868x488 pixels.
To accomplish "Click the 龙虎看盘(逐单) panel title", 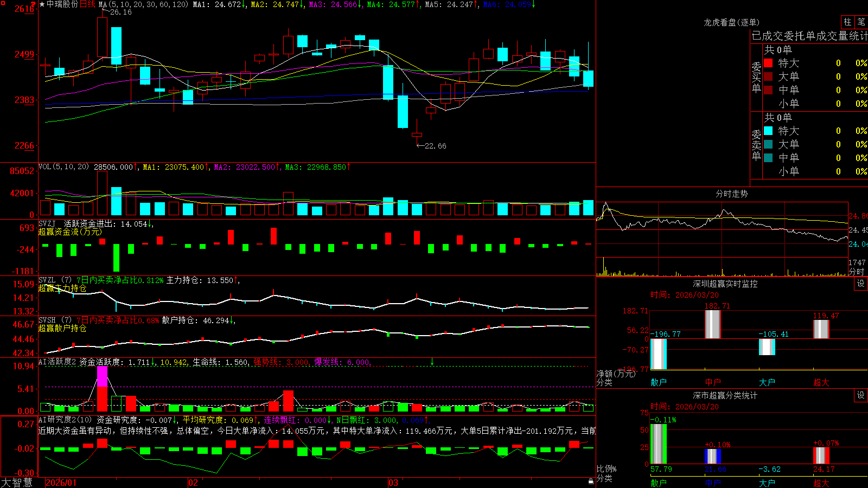I will pos(731,22).
